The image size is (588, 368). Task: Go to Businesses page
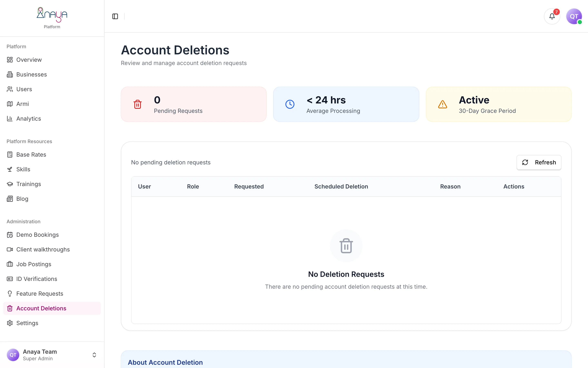[52, 74]
